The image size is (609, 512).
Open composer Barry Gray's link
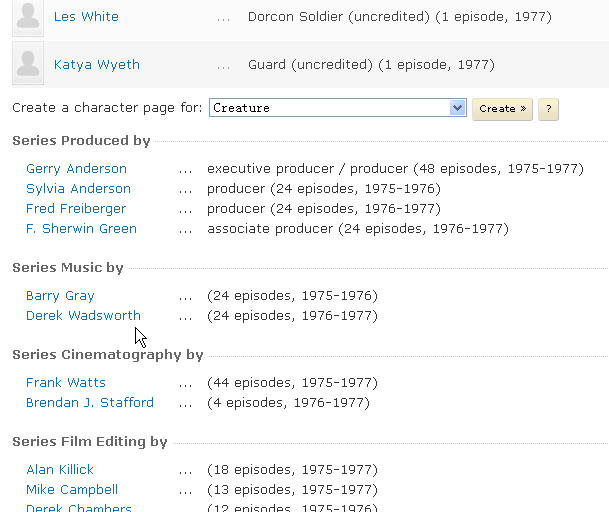pos(60,296)
